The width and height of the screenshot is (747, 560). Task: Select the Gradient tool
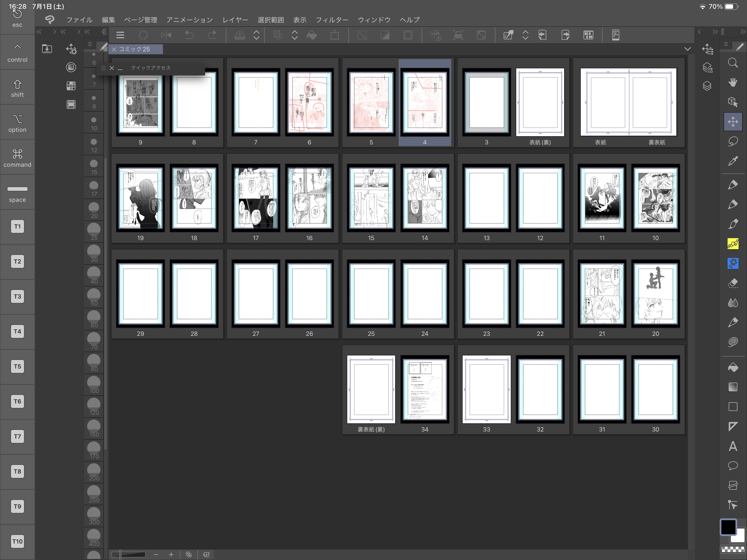click(x=733, y=387)
